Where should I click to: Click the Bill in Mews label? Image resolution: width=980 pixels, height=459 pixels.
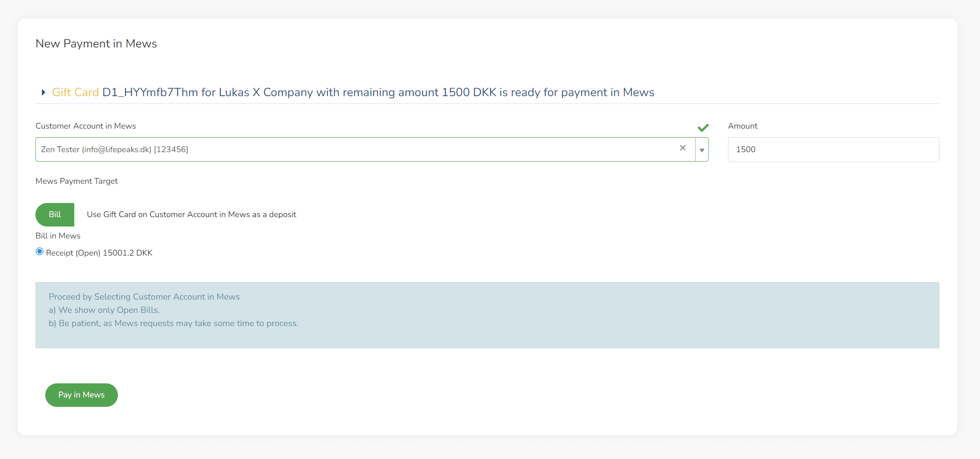click(58, 236)
